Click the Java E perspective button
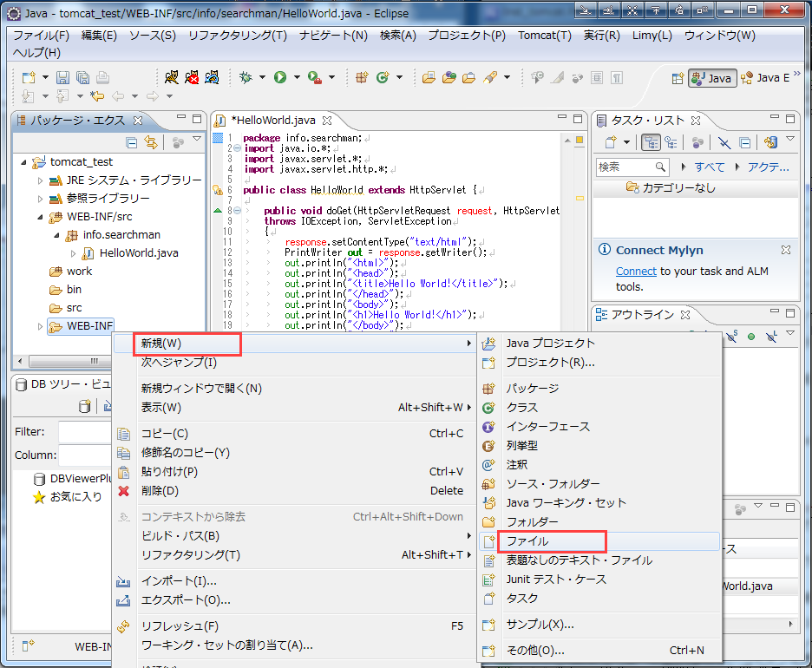This screenshot has width=812, height=668. tap(765, 78)
